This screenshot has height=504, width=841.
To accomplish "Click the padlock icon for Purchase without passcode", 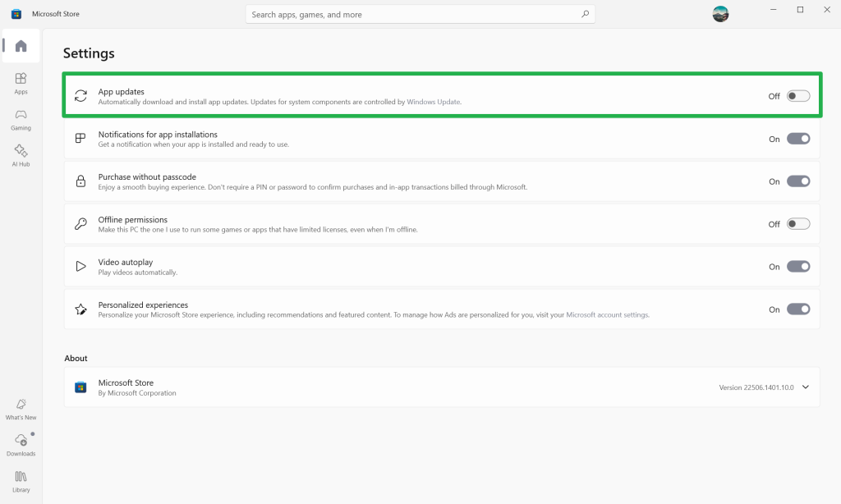I will click(80, 181).
